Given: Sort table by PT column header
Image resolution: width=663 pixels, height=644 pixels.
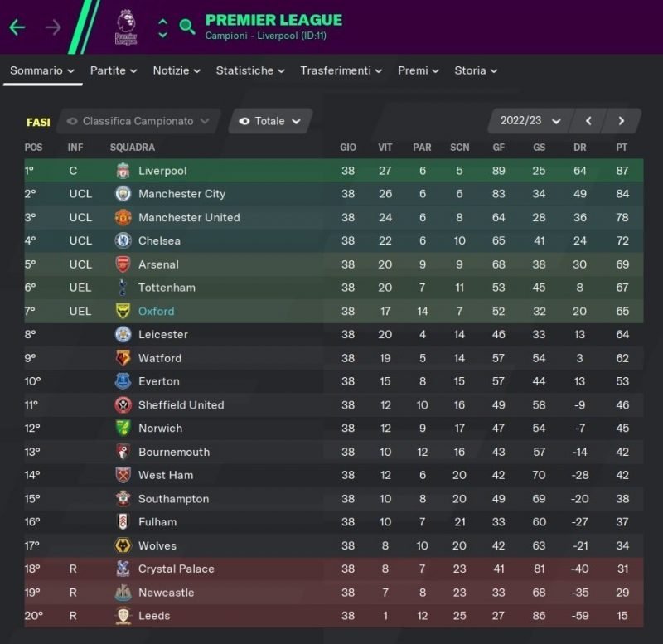Looking at the screenshot, I should [622, 148].
